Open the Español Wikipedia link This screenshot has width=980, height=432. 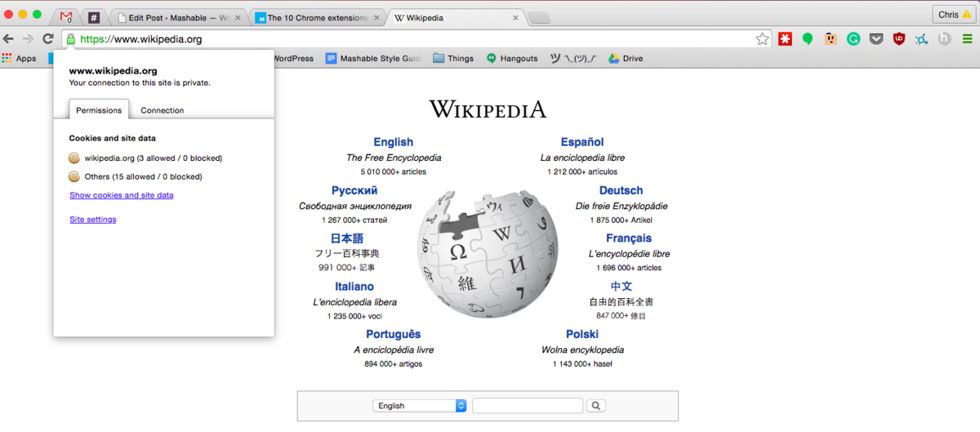point(581,142)
